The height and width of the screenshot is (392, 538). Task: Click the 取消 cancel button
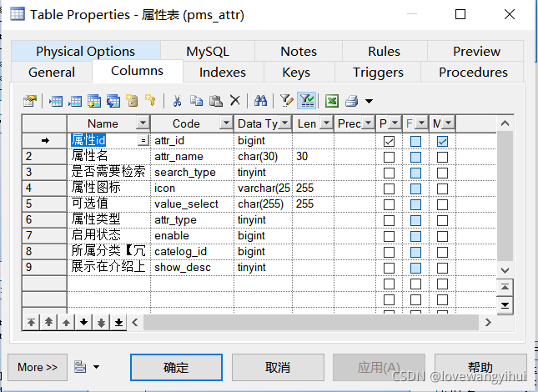click(x=278, y=367)
